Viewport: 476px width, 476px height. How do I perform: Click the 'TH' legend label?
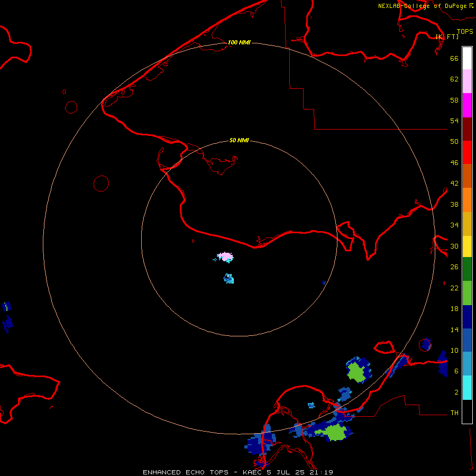coord(454,413)
